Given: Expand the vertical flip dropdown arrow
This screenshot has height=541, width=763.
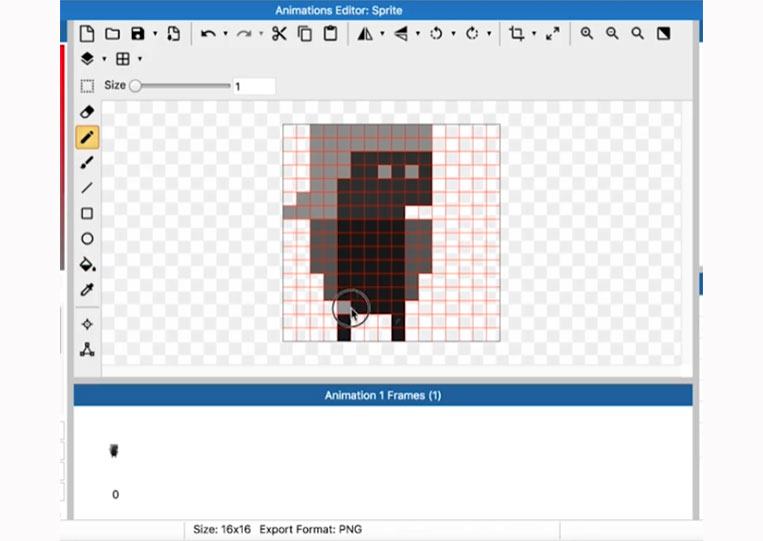Looking at the screenshot, I should 418,34.
